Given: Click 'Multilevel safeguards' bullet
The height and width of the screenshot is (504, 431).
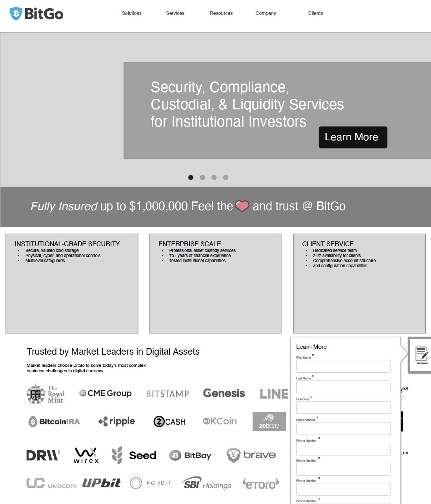Looking at the screenshot, I should tap(45, 261).
